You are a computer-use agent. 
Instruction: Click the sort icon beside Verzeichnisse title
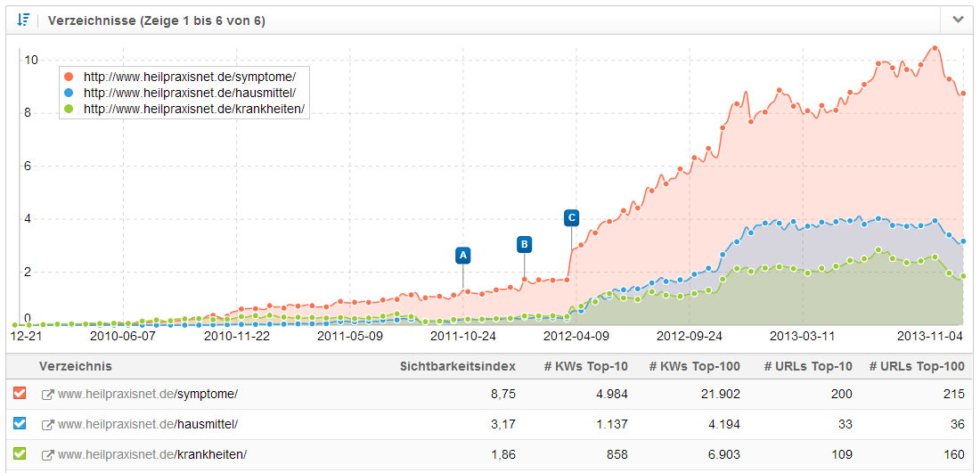[24, 20]
